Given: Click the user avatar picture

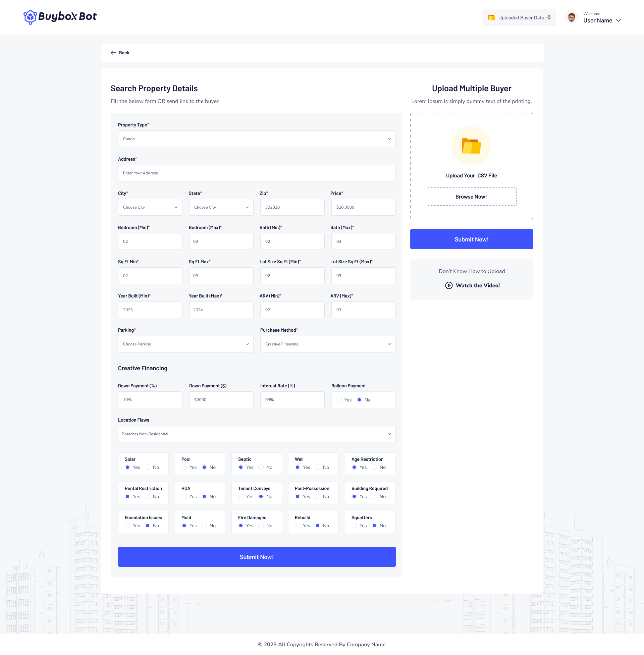Looking at the screenshot, I should click(x=571, y=17).
